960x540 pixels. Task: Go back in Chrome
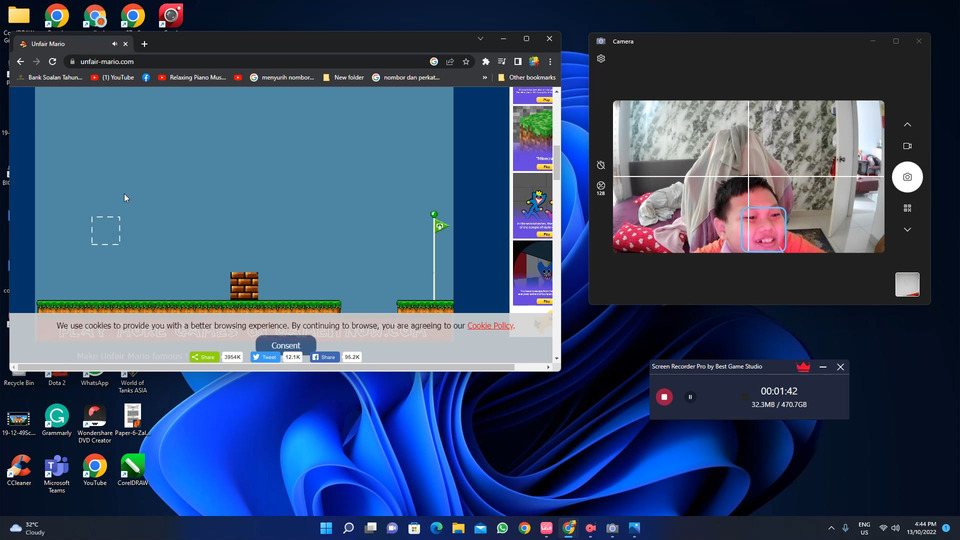pyautogui.click(x=20, y=61)
